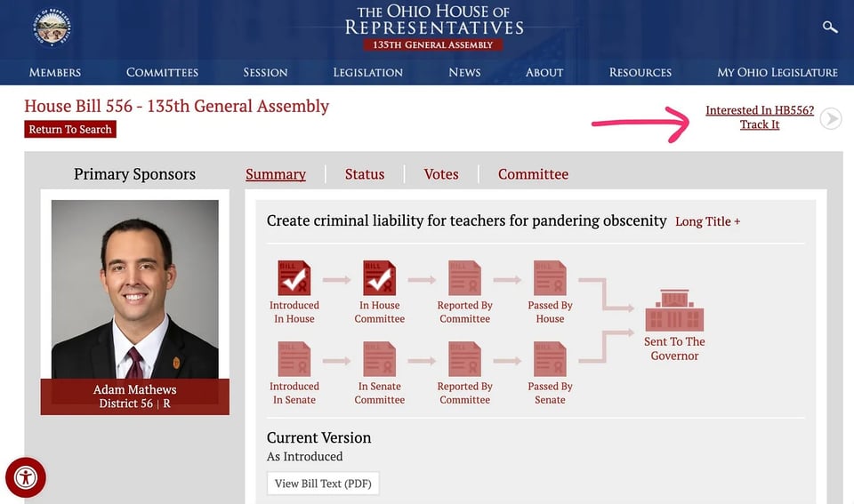The height and width of the screenshot is (504, 854).
Task: Click the Passed By Senate bill icon
Action: pyautogui.click(x=550, y=359)
